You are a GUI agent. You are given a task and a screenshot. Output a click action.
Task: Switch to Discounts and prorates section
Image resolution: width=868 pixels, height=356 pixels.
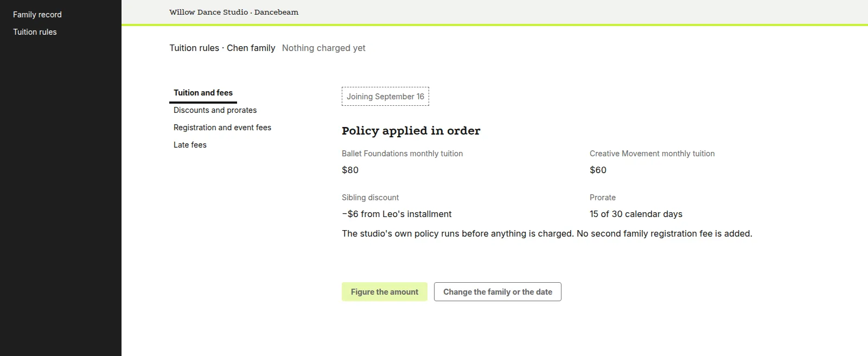click(215, 110)
